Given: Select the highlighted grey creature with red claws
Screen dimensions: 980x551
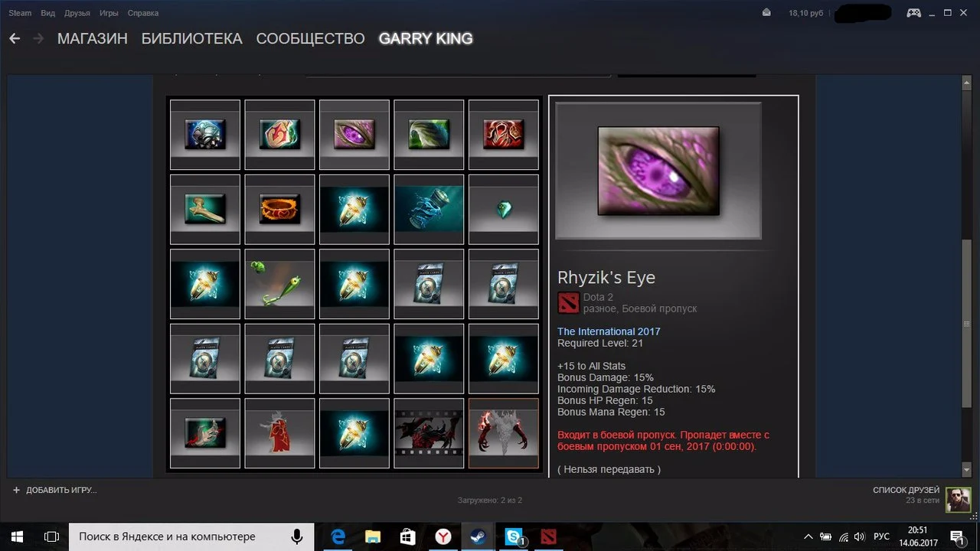Looking at the screenshot, I should point(504,433).
